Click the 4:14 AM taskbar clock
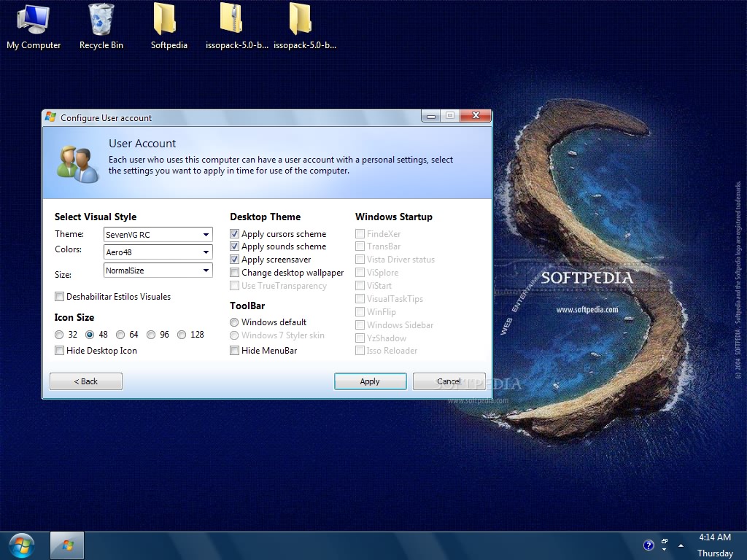 pyautogui.click(x=715, y=537)
